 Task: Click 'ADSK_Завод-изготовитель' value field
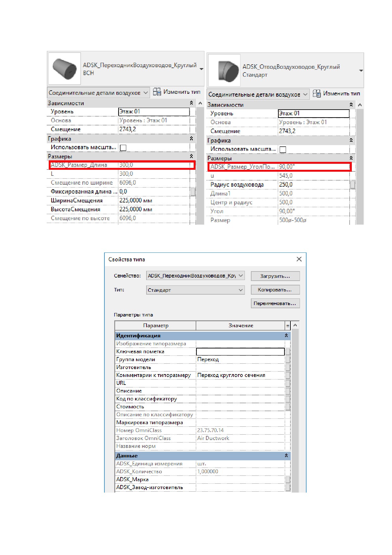(240, 488)
